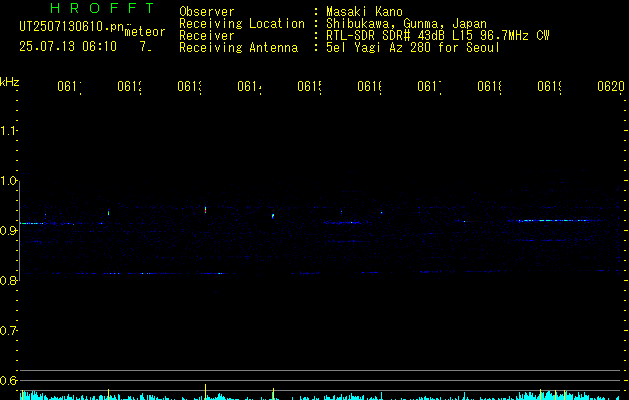The width and height of the screenshot is (629, 400).
Task: Click the Observer label
Action: (207, 11)
